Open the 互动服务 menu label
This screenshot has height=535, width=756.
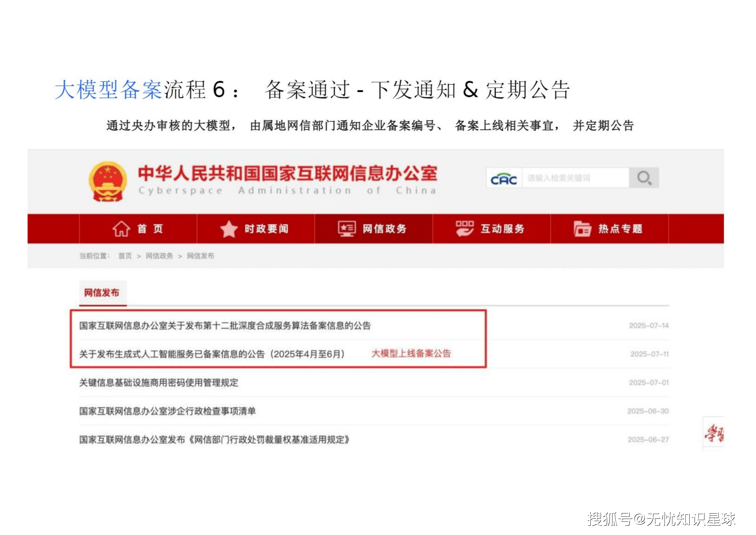pyautogui.click(x=502, y=229)
